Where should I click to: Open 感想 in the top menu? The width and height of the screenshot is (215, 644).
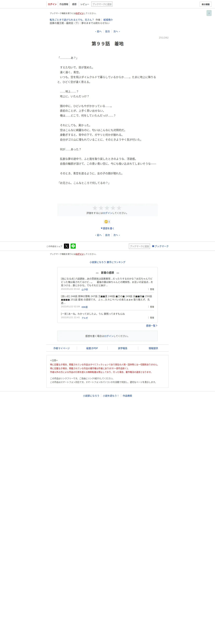74,4
